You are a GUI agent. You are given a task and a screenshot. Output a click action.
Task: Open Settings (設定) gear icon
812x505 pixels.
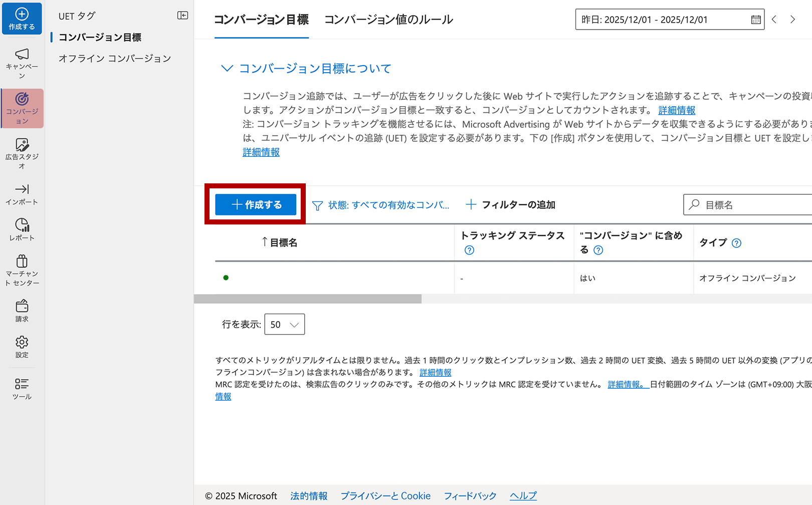[22, 347]
